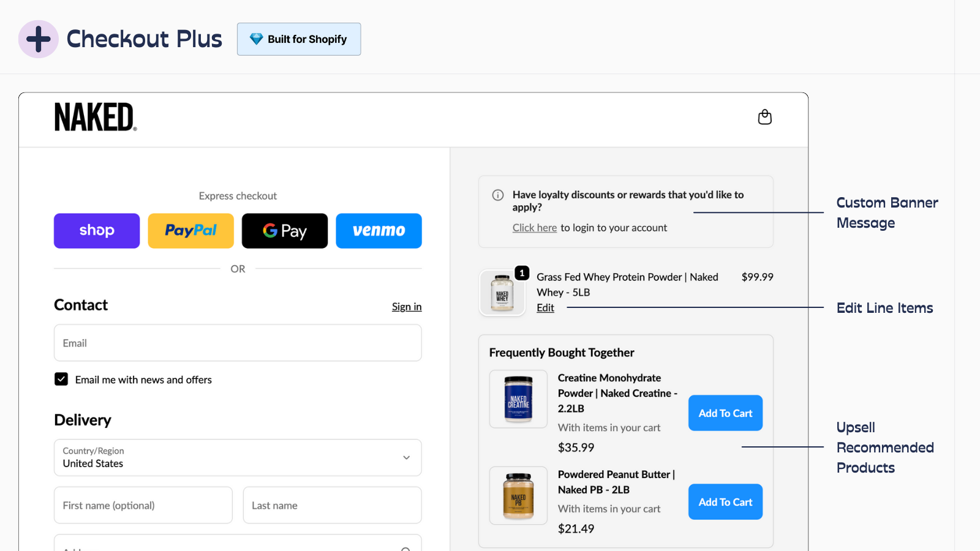Focus the Last name field

(333, 505)
